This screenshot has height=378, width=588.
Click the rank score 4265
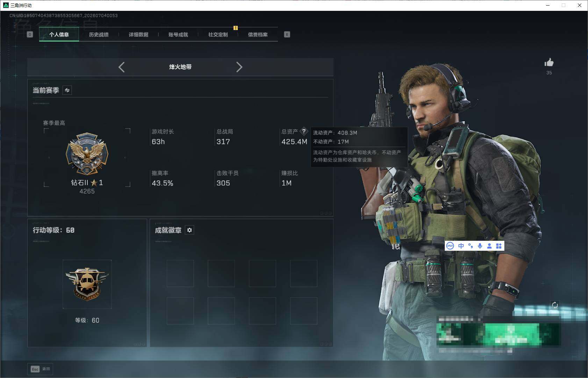click(87, 191)
